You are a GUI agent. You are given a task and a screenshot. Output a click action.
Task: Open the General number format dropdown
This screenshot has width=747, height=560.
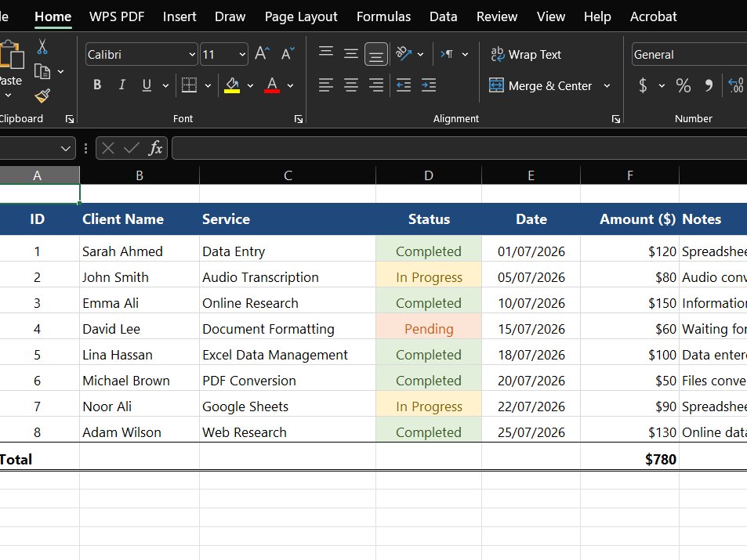pos(689,54)
